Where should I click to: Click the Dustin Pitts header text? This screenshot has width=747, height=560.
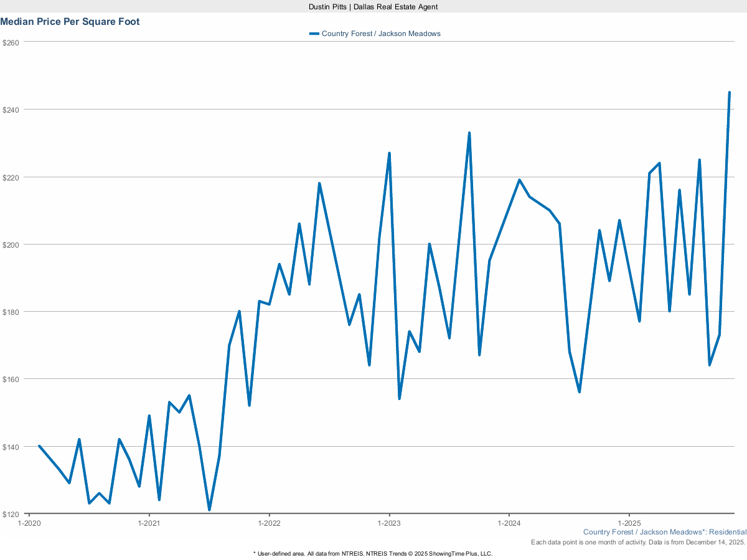click(x=373, y=6)
